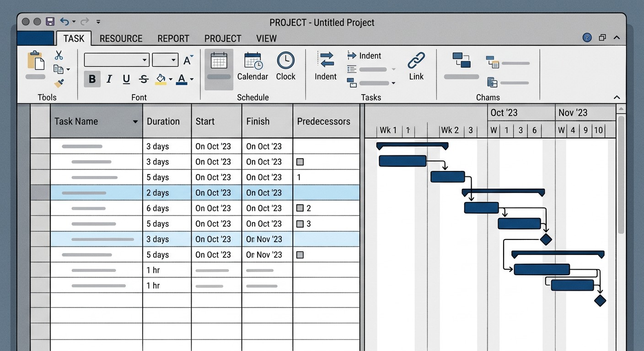Toggle the predecessor checkbox in Finish Nov 5 days row
Viewport: 644px width, 351px height.
(x=300, y=255)
